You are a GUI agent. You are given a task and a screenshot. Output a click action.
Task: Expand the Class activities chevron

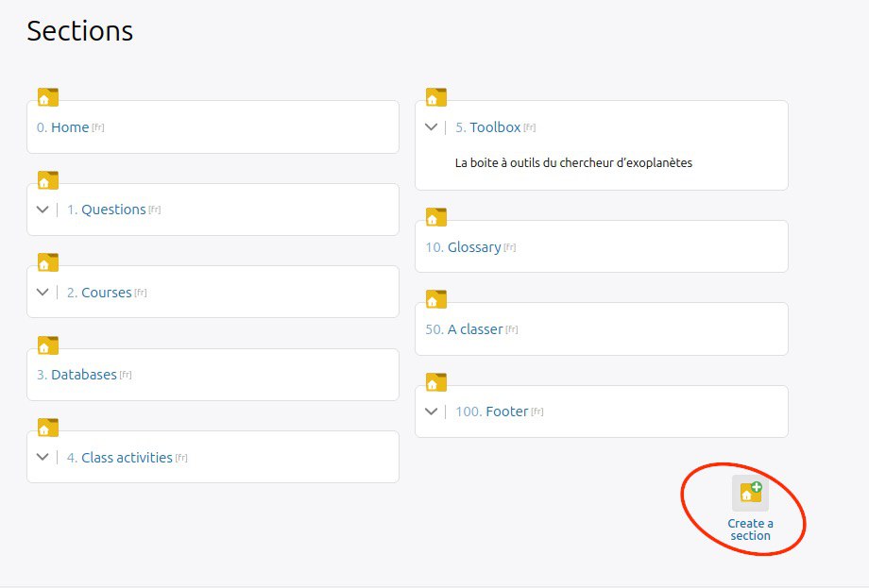point(43,457)
